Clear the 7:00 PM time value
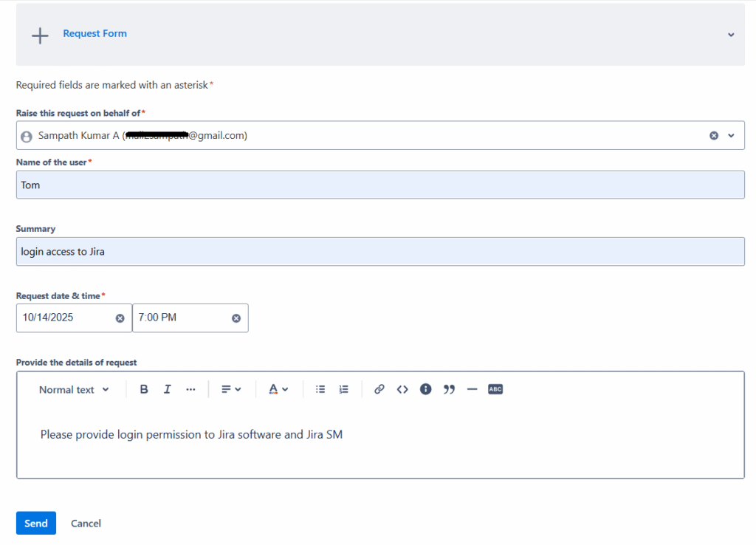This screenshot has height=545, width=756. tap(236, 318)
